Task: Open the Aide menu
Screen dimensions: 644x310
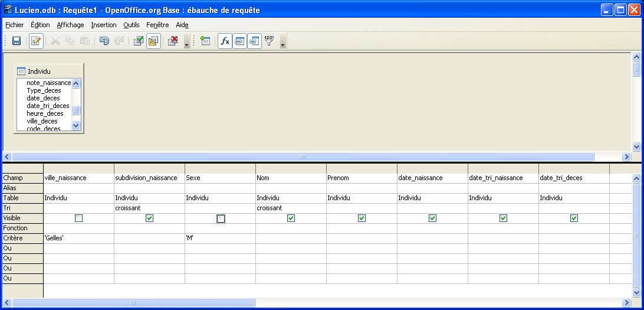Action: click(182, 25)
